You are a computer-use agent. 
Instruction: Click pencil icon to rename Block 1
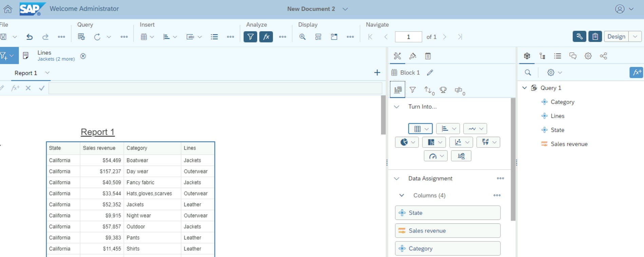click(x=430, y=72)
